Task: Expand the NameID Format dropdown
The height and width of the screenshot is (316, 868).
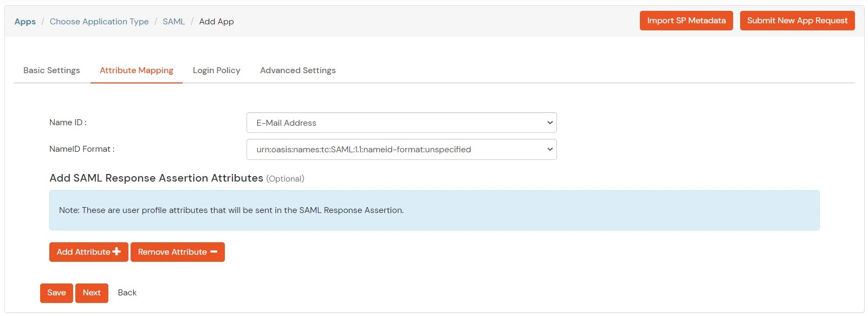Action: pos(401,149)
